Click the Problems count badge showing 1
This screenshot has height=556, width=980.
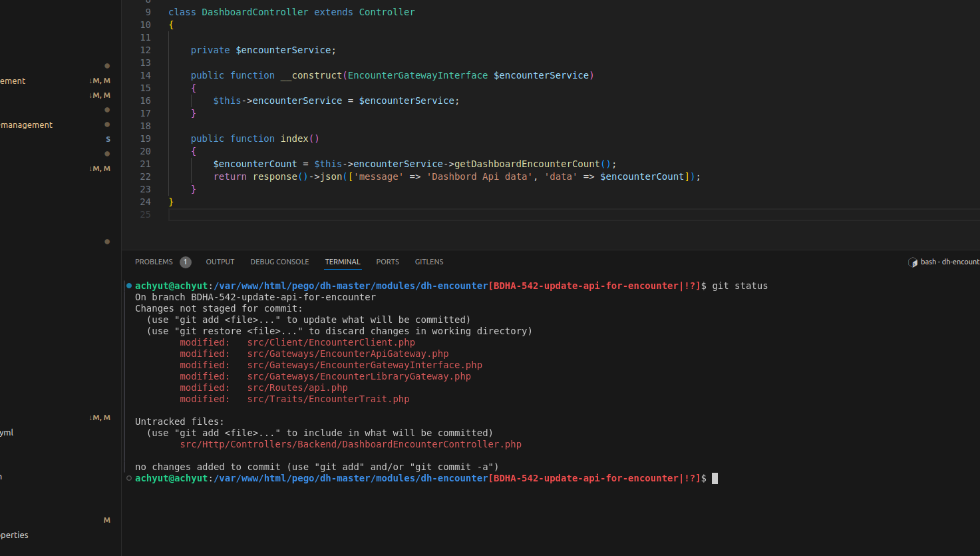[186, 262]
